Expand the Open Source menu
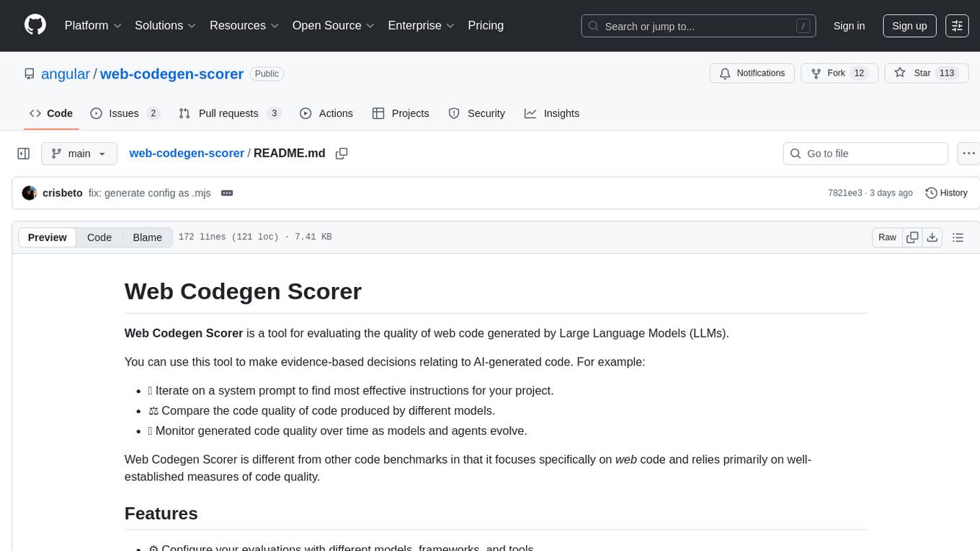Viewport: 980px width, 551px height. coord(334,25)
